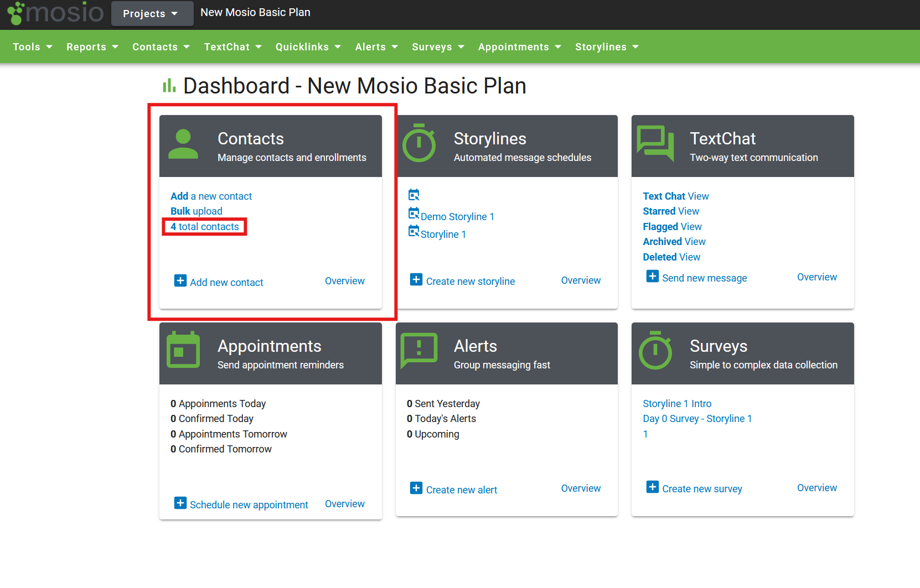View 4 total contacts

tap(205, 227)
